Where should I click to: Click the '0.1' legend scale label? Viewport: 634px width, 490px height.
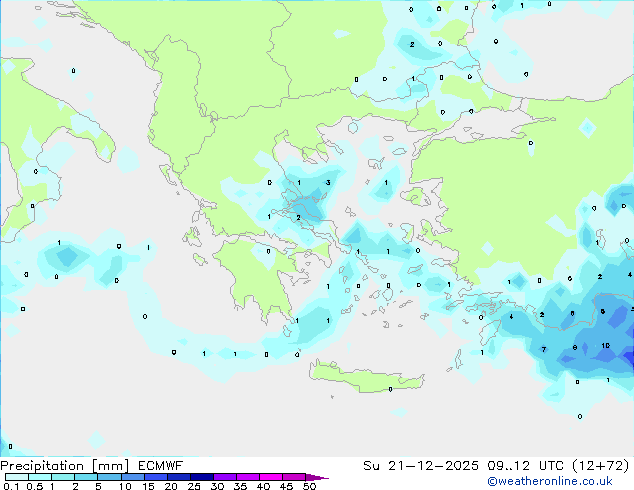coord(11,486)
